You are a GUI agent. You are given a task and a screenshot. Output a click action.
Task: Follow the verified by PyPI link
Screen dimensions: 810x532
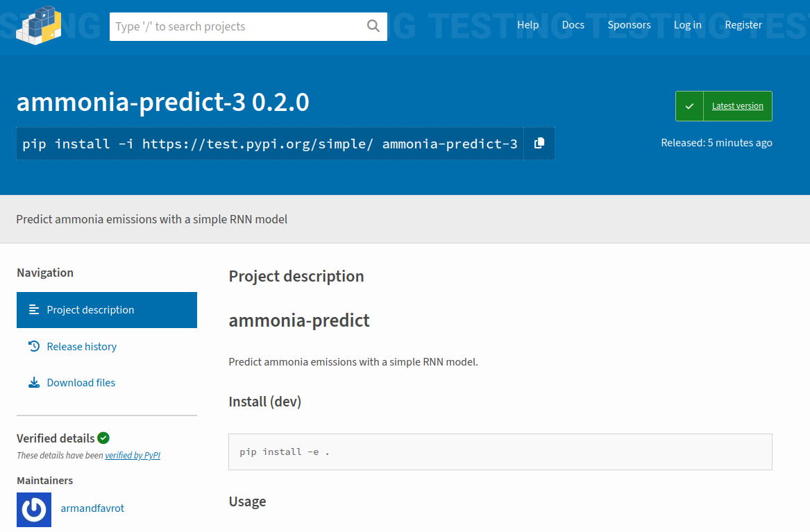tap(133, 456)
